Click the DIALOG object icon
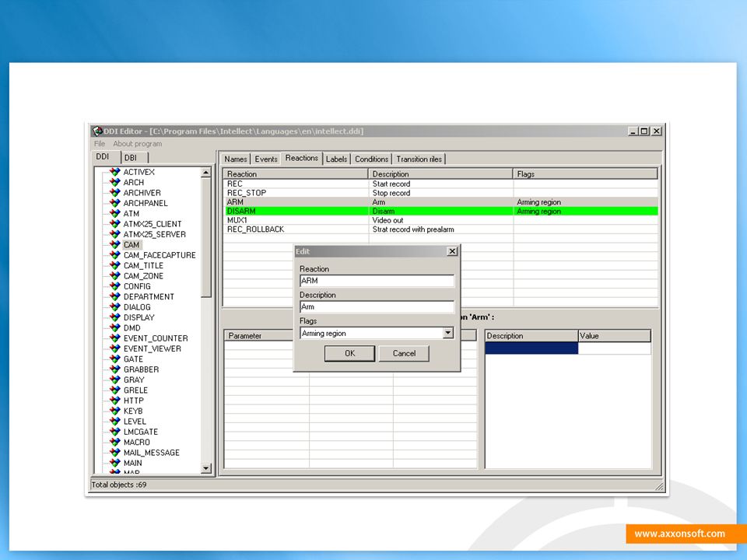Image resolution: width=747 pixels, height=560 pixels. (115, 307)
